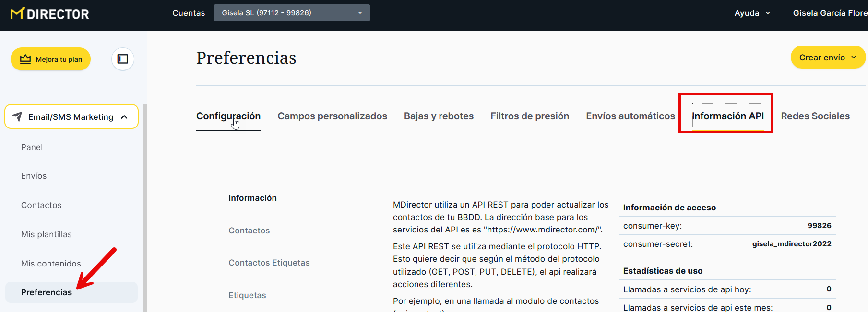
Task: Open the Cuentas account dropdown
Action: [x=292, y=13]
